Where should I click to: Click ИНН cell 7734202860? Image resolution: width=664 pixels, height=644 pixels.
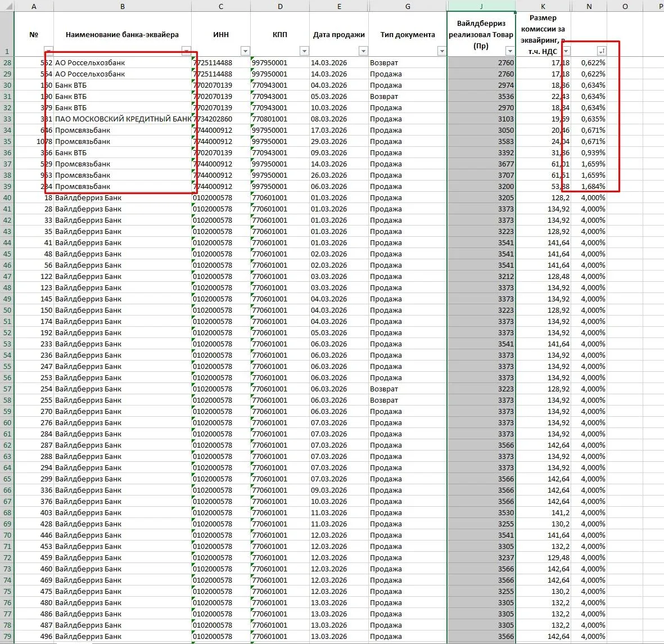(221, 119)
